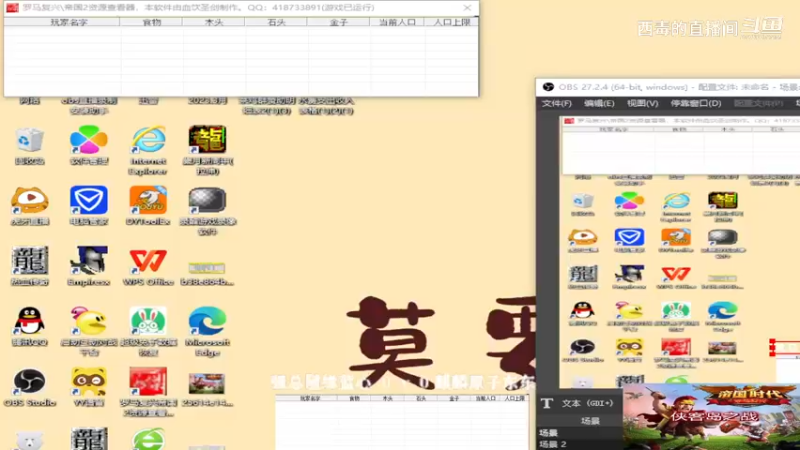Image resolution: width=800 pixels, height=450 pixels.
Task: Click the 当前人口 column header in top resource viewer
Action: 397,22
